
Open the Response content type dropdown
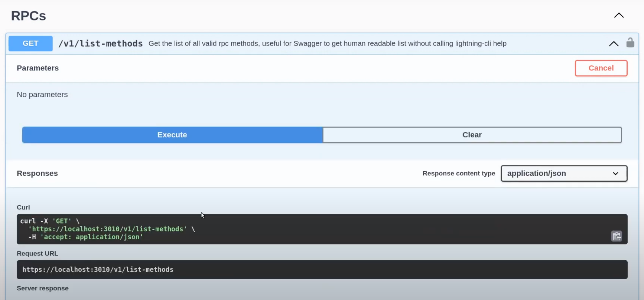point(564,173)
